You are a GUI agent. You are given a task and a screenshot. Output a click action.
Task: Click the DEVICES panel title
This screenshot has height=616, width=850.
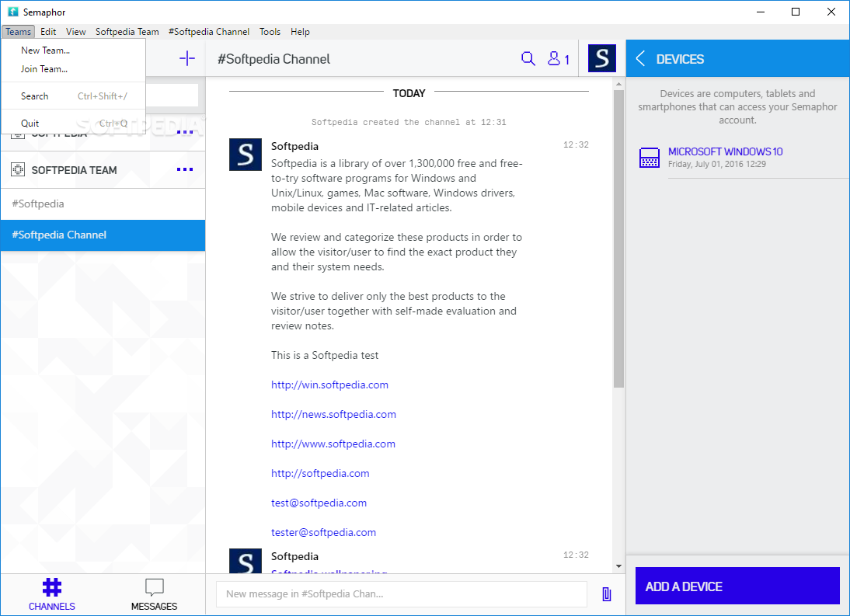point(680,59)
